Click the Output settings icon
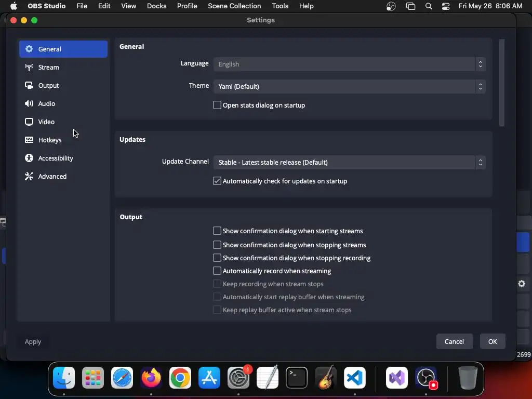 tap(29, 85)
